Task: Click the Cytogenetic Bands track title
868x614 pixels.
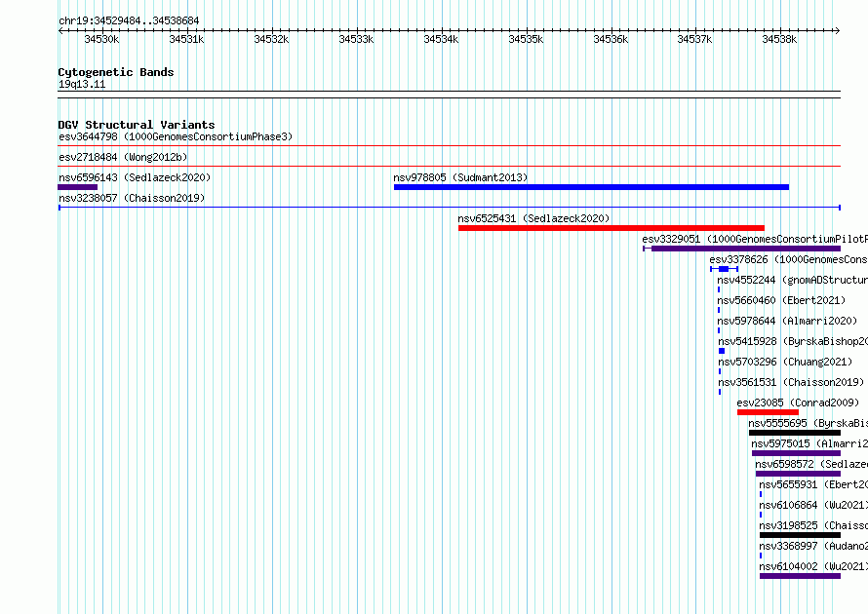Action: [x=116, y=72]
